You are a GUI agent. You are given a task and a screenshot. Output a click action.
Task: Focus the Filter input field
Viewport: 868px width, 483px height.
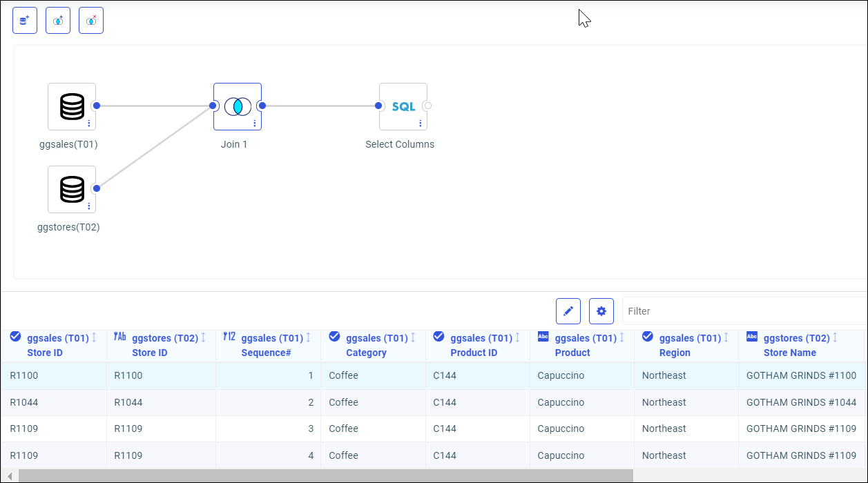744,311
